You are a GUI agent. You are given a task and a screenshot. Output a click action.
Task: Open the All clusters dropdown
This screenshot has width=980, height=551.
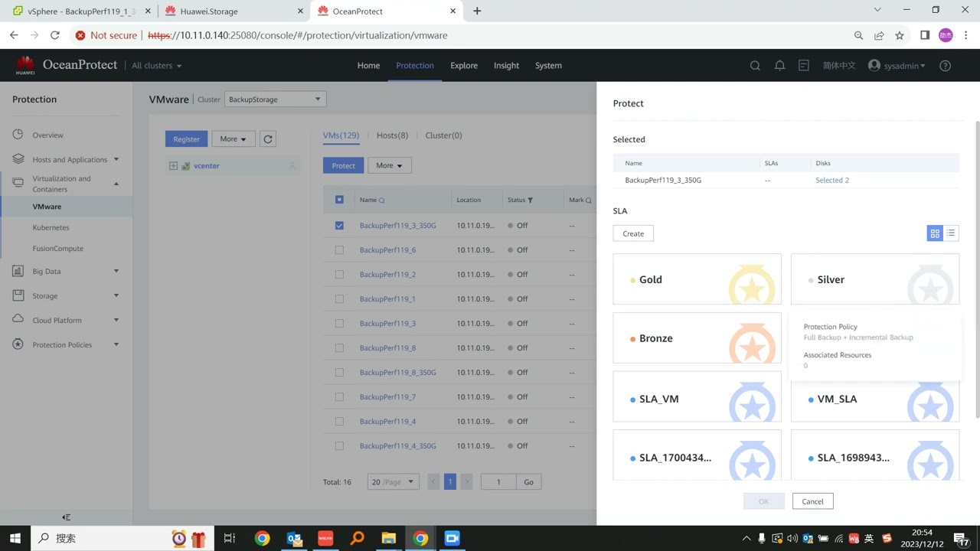click(156, 66)
